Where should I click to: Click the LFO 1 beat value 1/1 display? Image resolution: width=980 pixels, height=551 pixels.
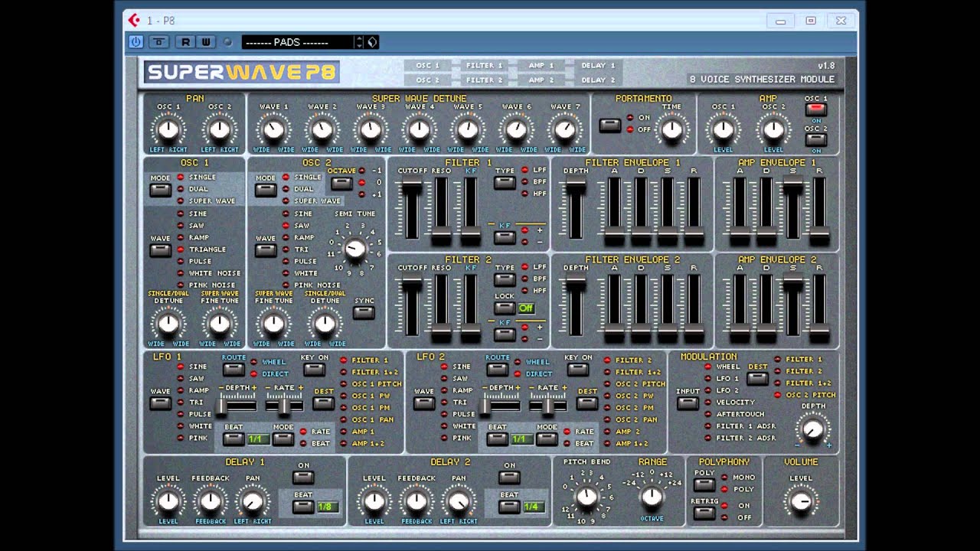tap(257, 439)
